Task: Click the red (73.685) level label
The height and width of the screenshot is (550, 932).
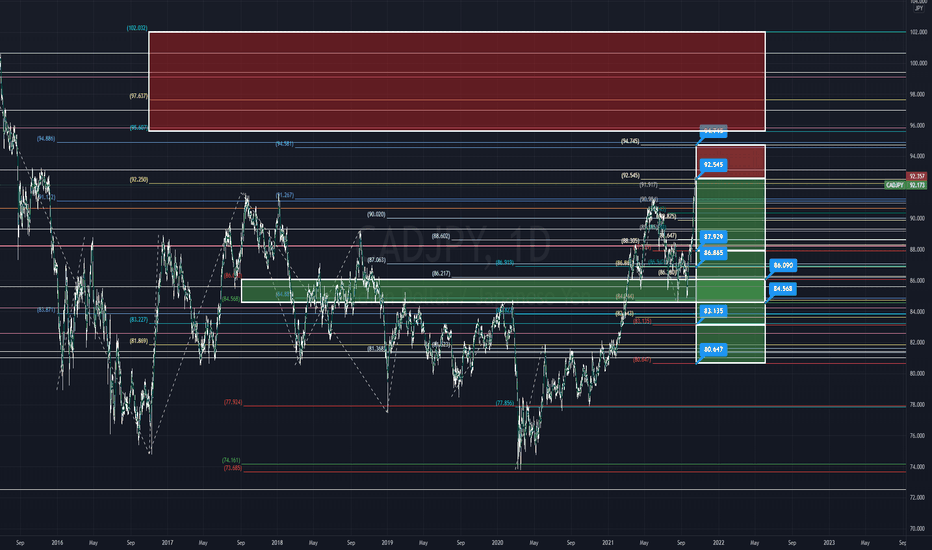Action: [x=233, y=469]
